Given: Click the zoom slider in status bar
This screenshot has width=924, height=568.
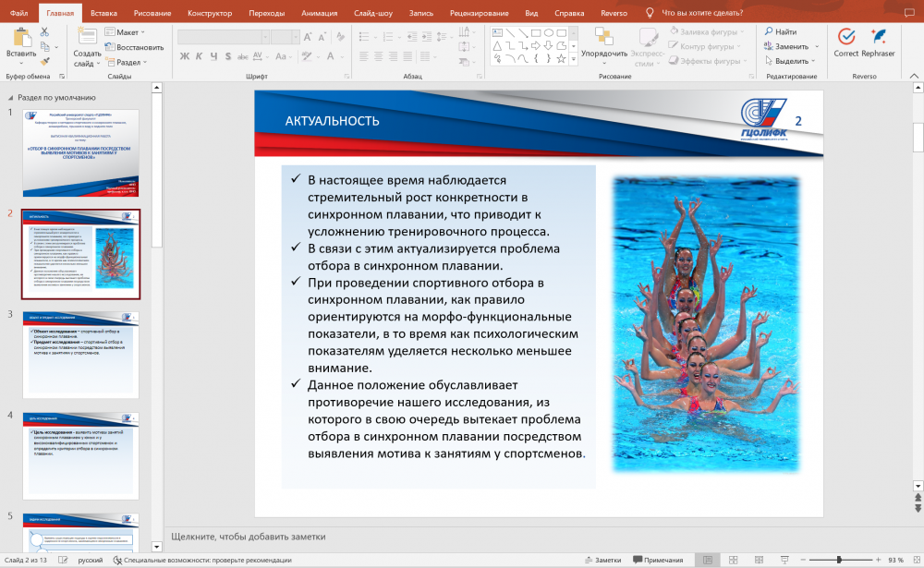Looking at the screenshot, I should [x=839, y=560].
